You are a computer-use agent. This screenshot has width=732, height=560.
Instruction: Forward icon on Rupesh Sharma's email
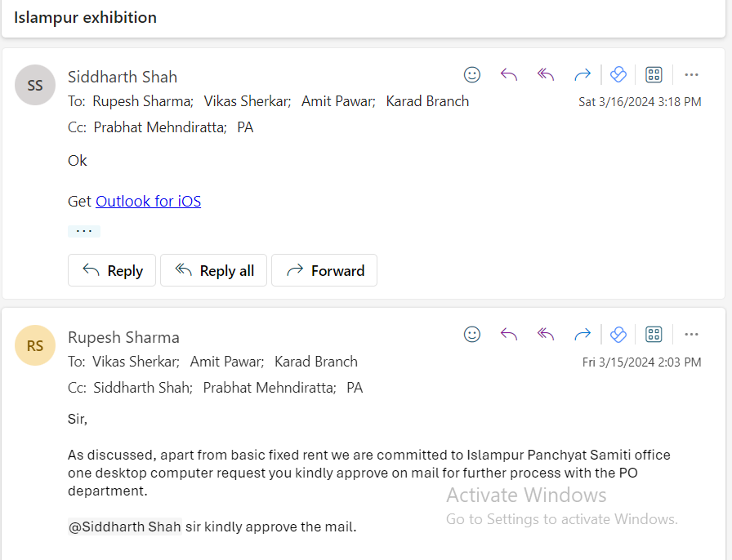582,335
